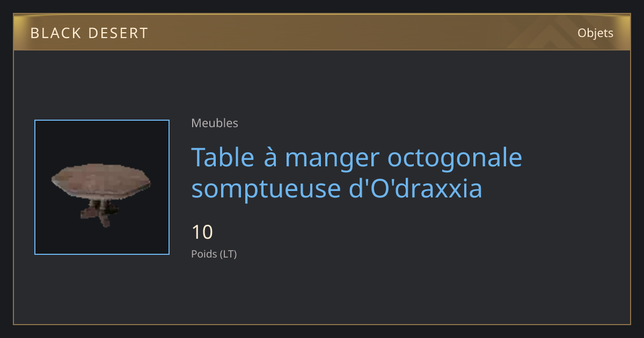Click the BLACK DESERT header title
Image resolution: width=644 pixels, height=338 pixels.
point(89,33)
